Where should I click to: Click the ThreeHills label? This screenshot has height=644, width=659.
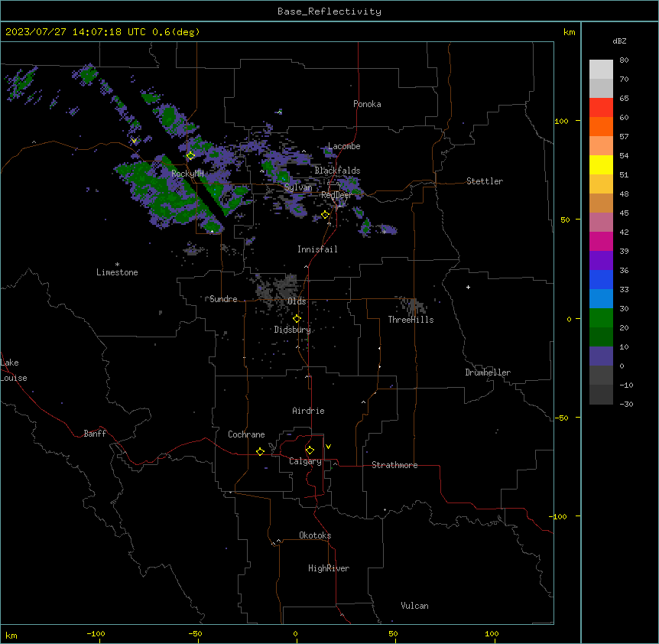(x=411, y=320)
